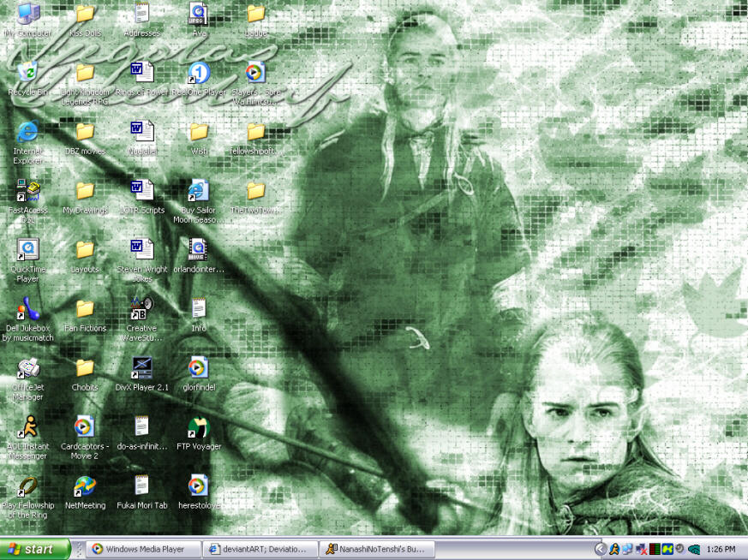Click the disconnected network tray icon
The width and height of the screenshot is (748, 560).
641,550
